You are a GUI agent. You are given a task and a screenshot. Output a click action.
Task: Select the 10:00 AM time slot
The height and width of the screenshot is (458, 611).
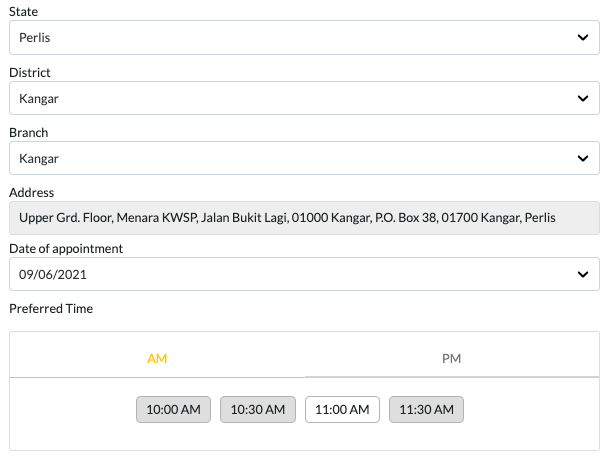173,410
